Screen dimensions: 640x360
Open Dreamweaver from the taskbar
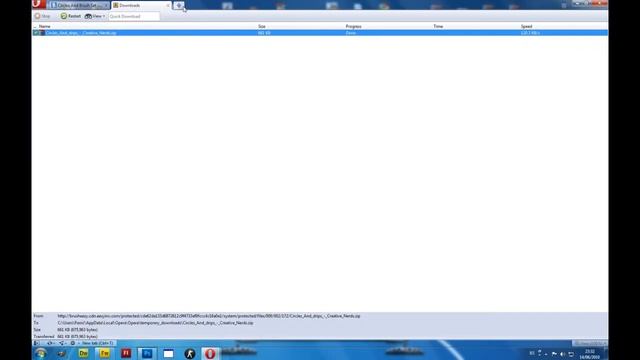click(83, 353)
